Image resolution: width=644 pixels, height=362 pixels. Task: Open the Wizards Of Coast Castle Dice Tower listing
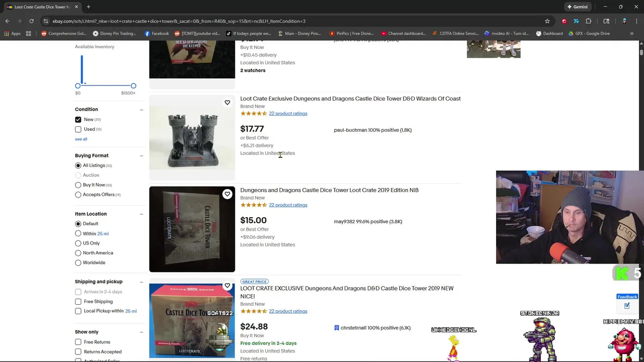[350, 99]
